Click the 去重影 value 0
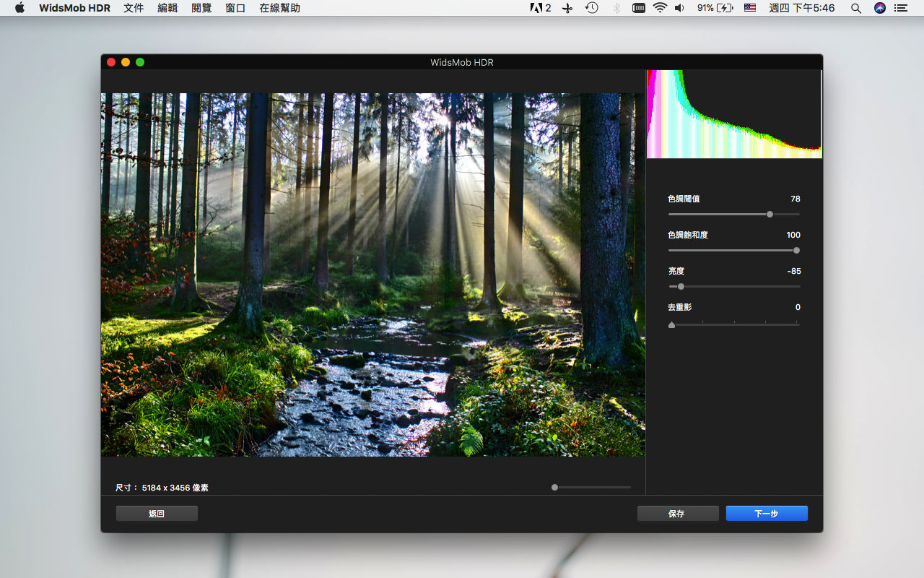The width and height of the screenshot is (924, 578). pos(798,307)
